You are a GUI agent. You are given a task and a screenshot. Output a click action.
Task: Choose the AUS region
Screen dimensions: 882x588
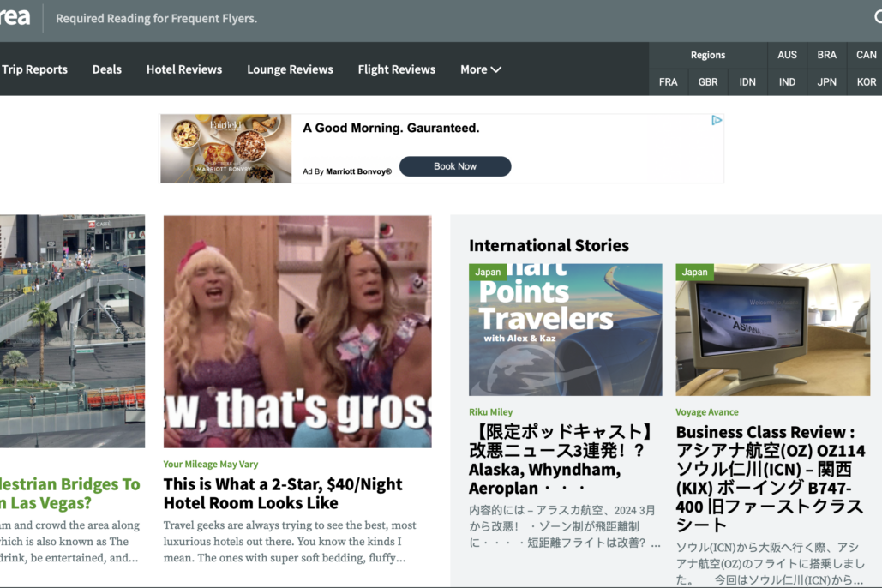pos(787,55)
